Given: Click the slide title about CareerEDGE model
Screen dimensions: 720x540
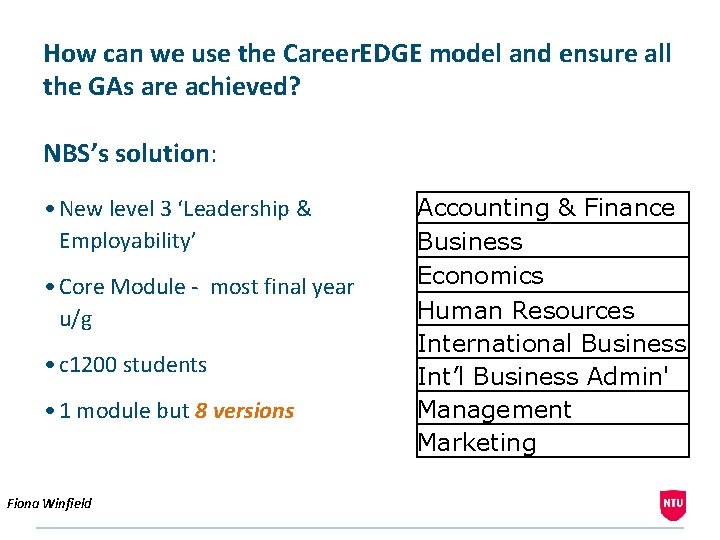Looking at the screenshot, I should click(x=357, y=53).
